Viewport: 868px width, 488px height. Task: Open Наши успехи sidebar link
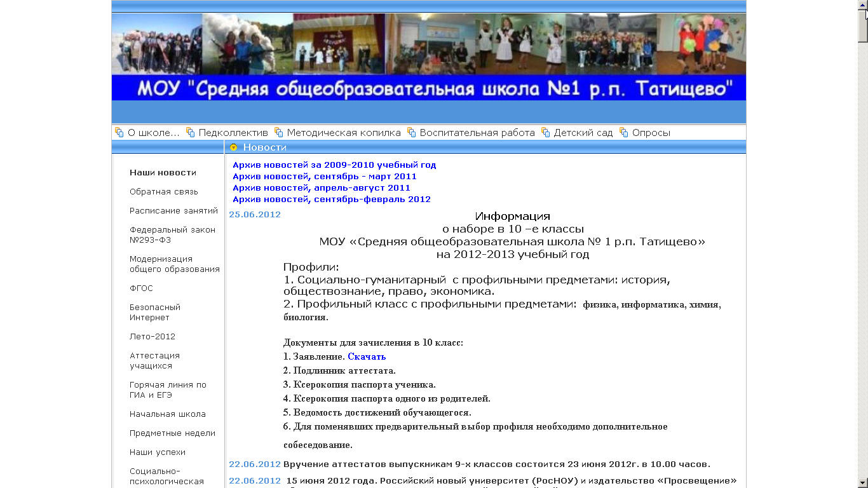158,452
